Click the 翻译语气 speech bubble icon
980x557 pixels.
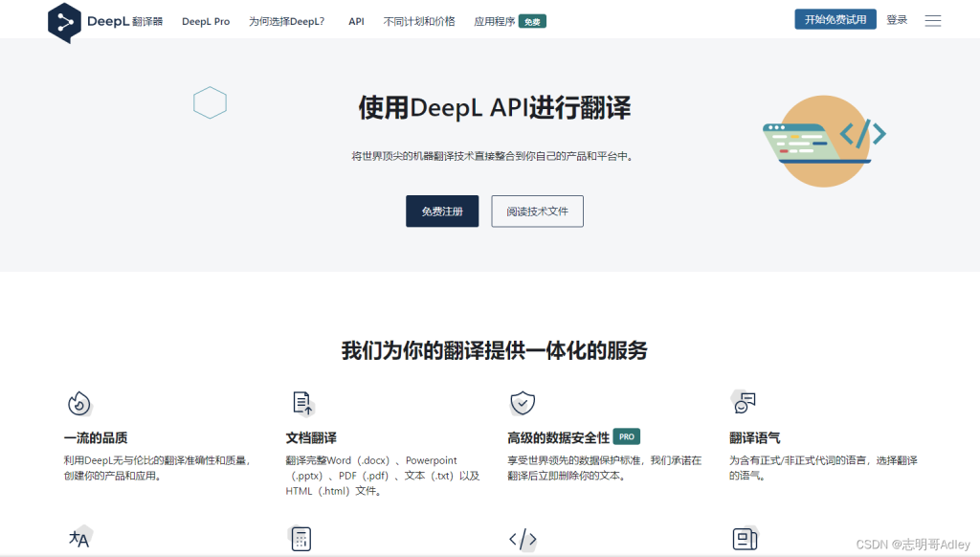pyautogui.click(x=745, y=402)
